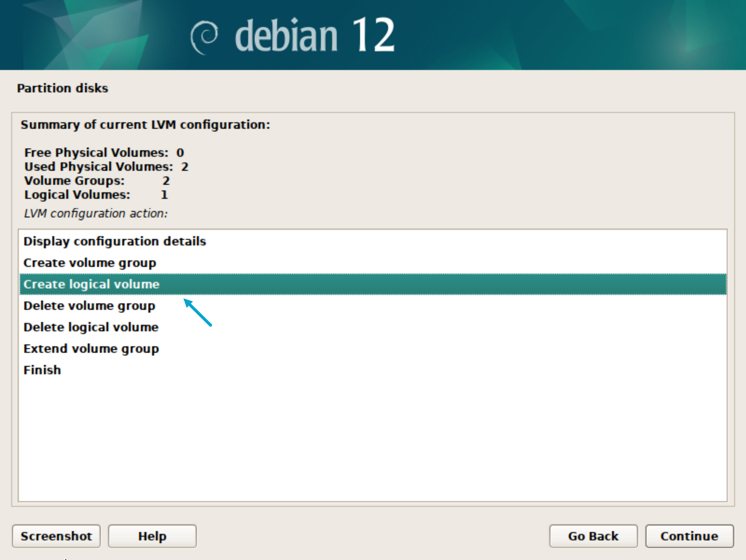Screen dimensions: 746x560
Task: Click the Summary of current LVM configuration text
Action: pos(145,125)
